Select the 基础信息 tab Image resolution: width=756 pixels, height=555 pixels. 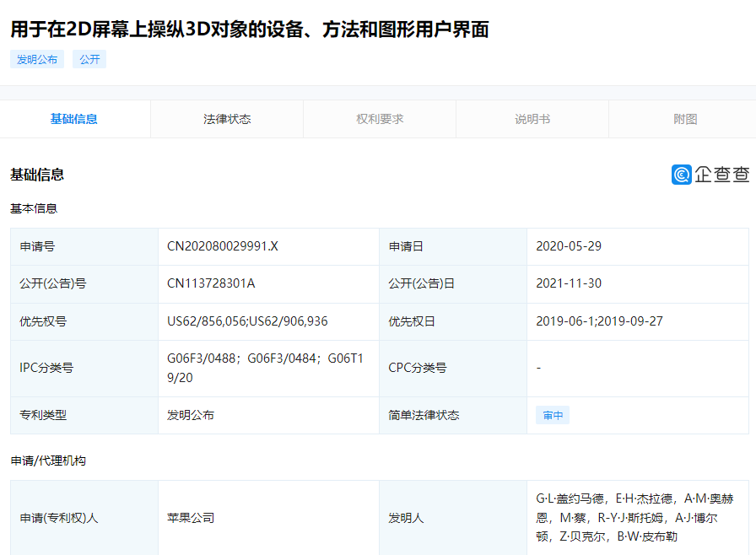point(74,119)
